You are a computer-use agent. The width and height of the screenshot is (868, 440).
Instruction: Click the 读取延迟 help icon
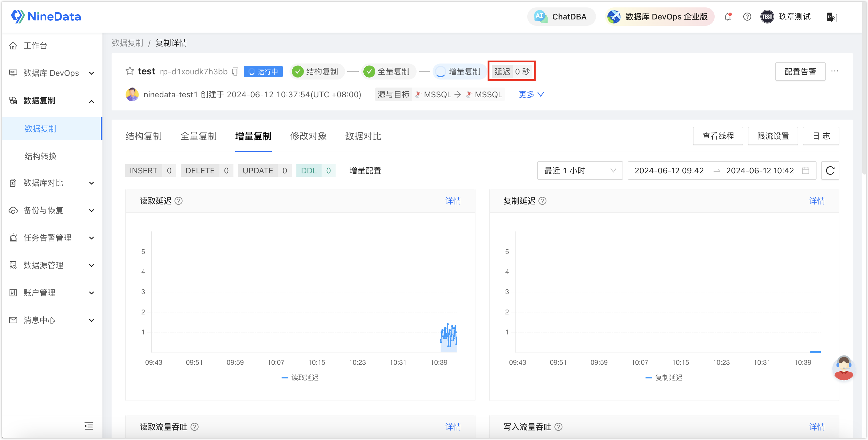point(179,201)
